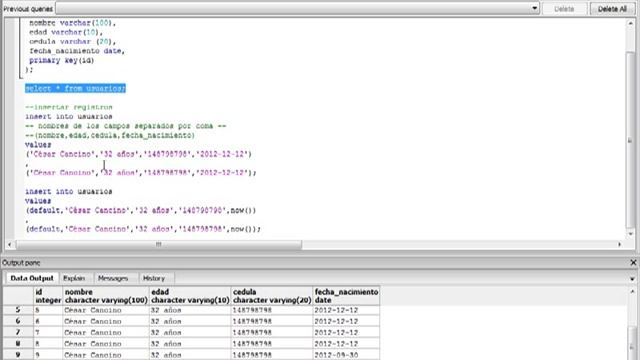Viewport: 640px width, 360px height.
Task: Open the History tab
Action: [153, 278]
